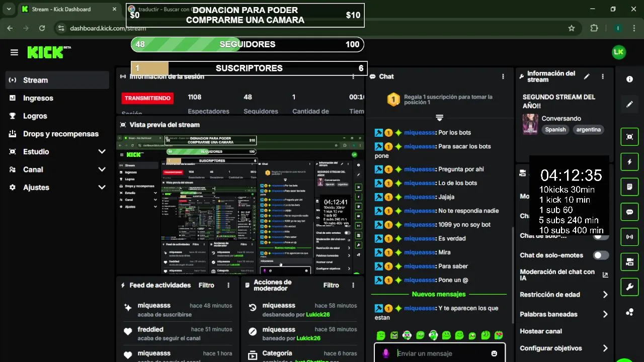Click the pencil edit icon in right toolbar
This screenshot has width=644, height=362.
[629, 105]
